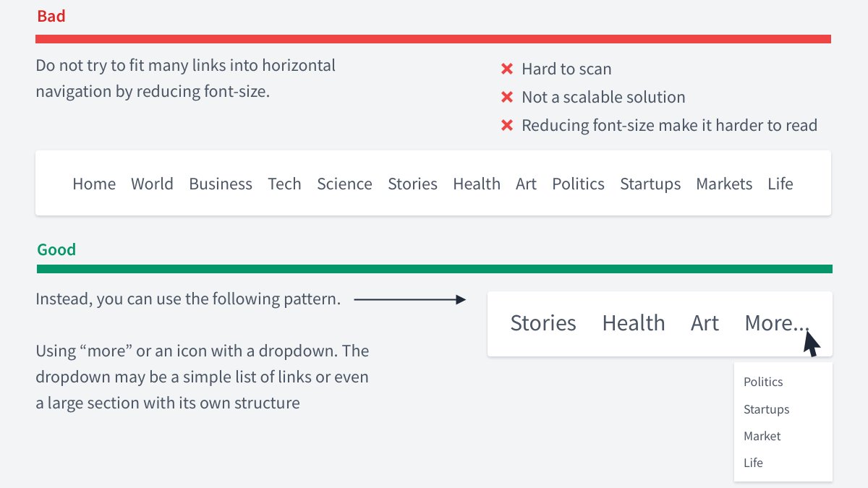The width and height of the screenshot is (868, 488).
Task: Choose Life in the dropdown list
Action: tap(753, 463)
